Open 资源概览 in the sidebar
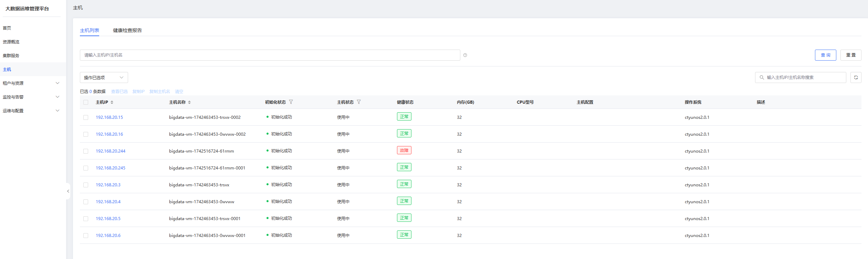868x259 pixels. [x=11, y=42]
